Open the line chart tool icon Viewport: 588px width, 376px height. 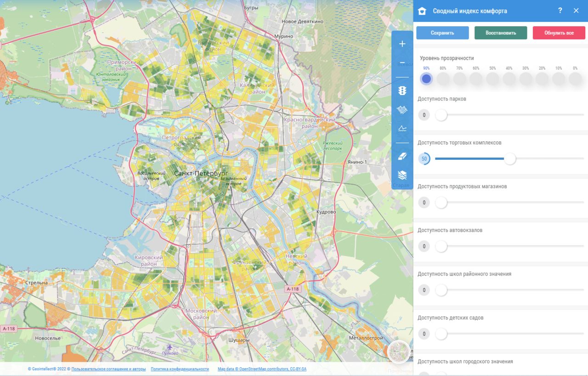(x=402, y=129)
